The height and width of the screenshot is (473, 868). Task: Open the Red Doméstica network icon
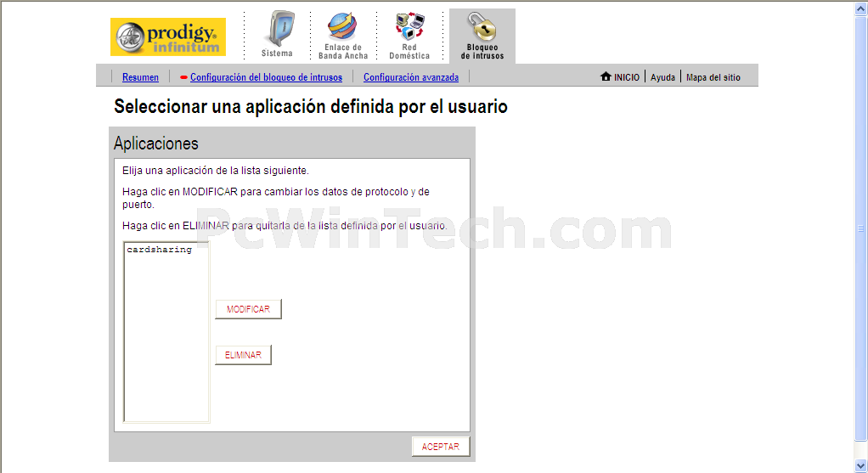pyautogui.click(x=409, y=26)
